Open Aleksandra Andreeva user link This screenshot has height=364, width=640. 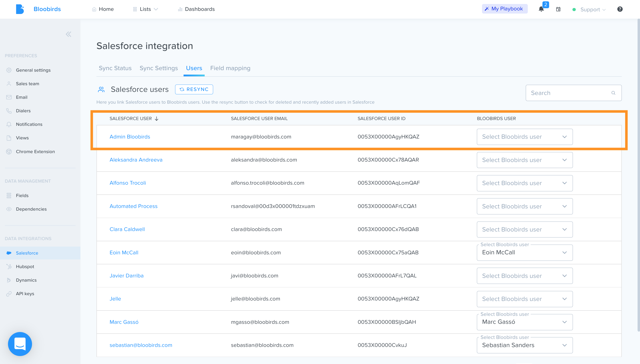click(x=136, y=160)
